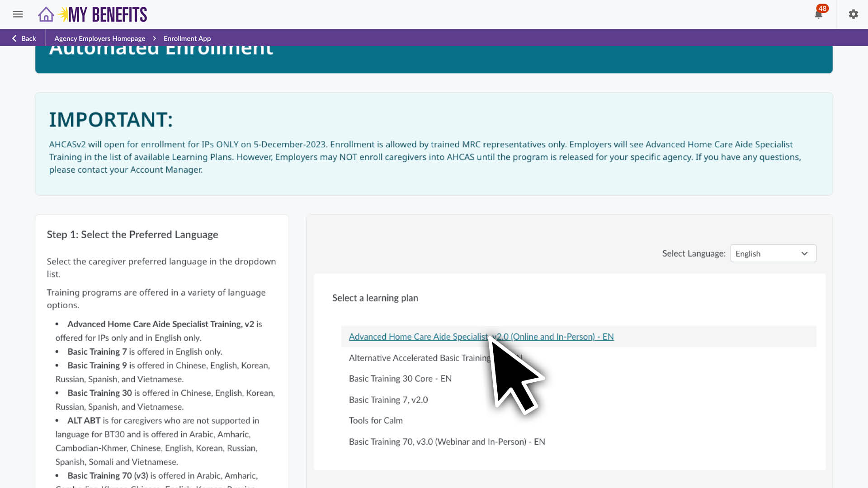
Task: Navigate to Agency Employers Homepage breadcrumb
Action: [99, 38]
